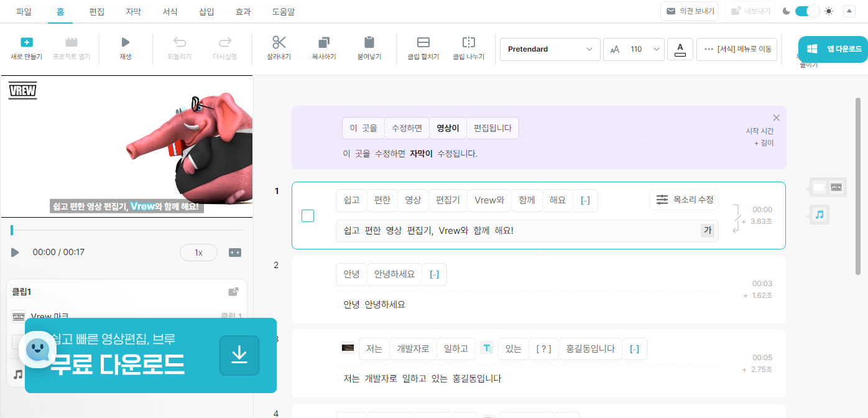Paste with the 붙여넣기 clipboard icon
This screenshot has height=418, width=868.
(x=369, y=49)
